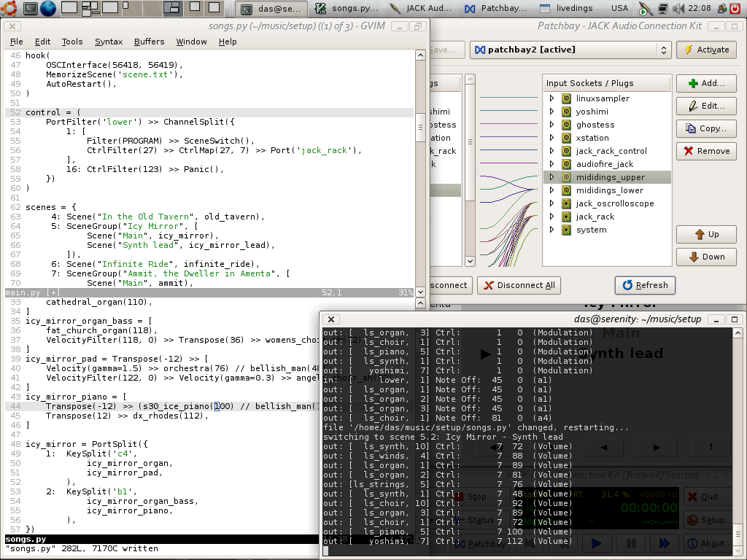The height and width of the screenshot is (560, 747).
Task: Open the Syntax menu in GVIM
Action: tap(109, 42)
